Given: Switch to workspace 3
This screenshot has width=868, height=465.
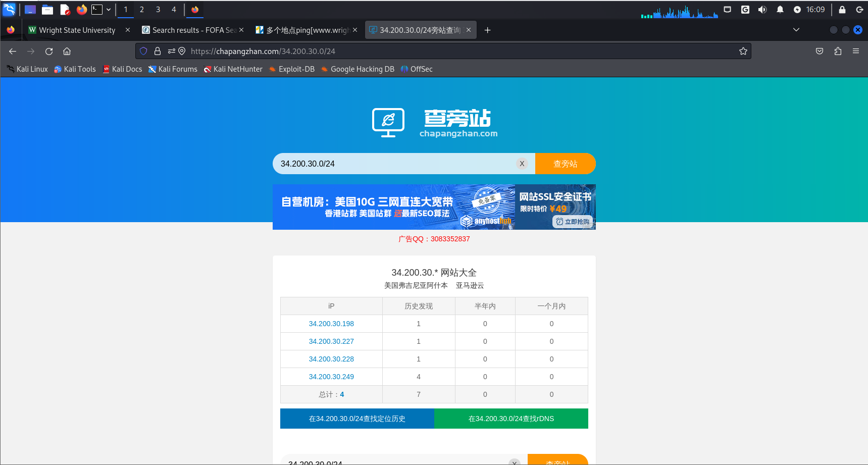Looking at the screenshot, I should coord(158,10).
